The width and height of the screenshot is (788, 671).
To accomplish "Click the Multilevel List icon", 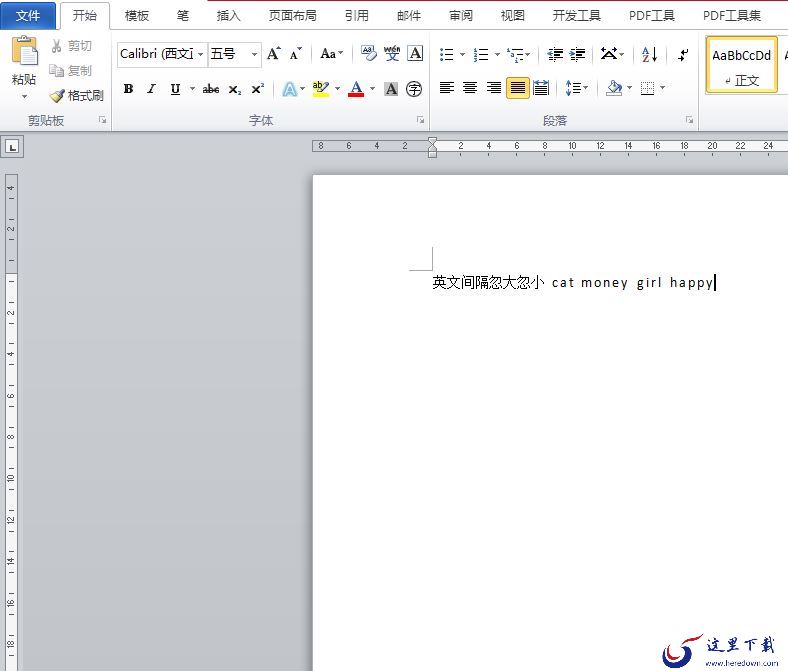I will click(x=515, y=54).
